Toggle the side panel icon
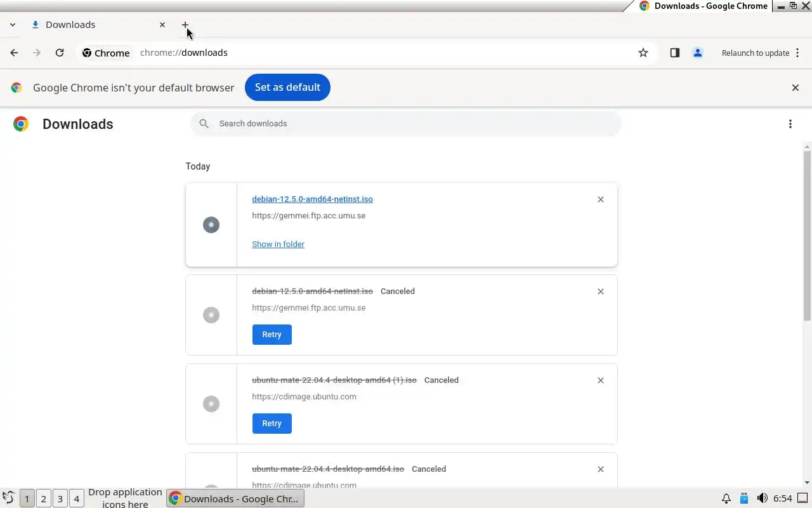The image size is (812, 508). pos(675,53)
